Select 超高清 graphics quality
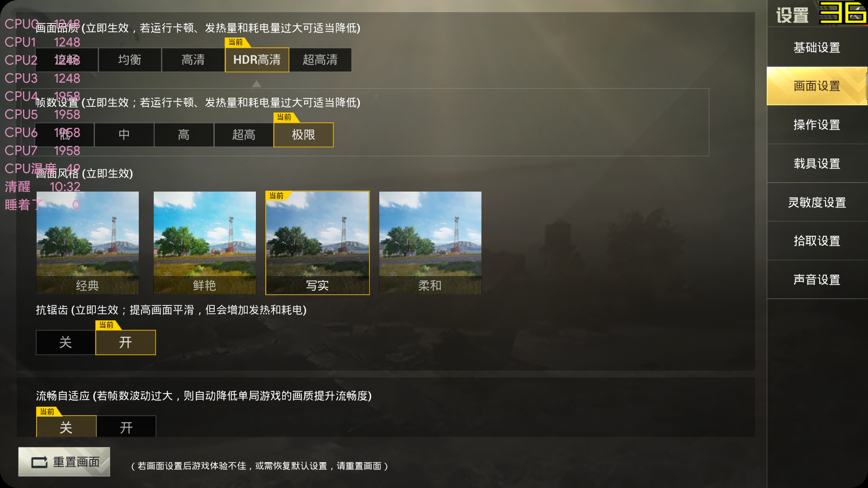868x488 pixels. 320,60
